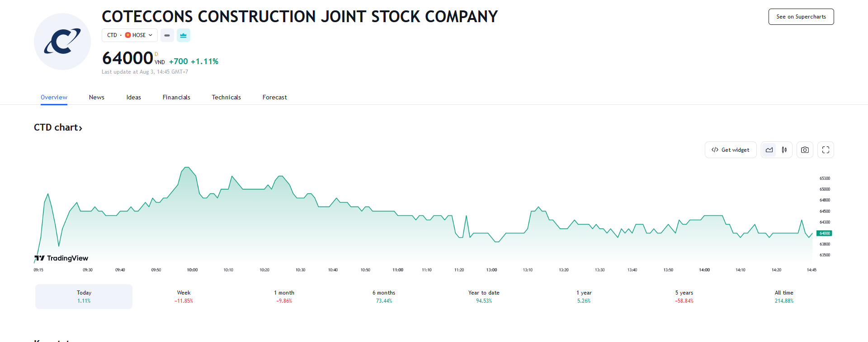Open the CTD HOSE exchange dropdown

[x=130, y=35]
